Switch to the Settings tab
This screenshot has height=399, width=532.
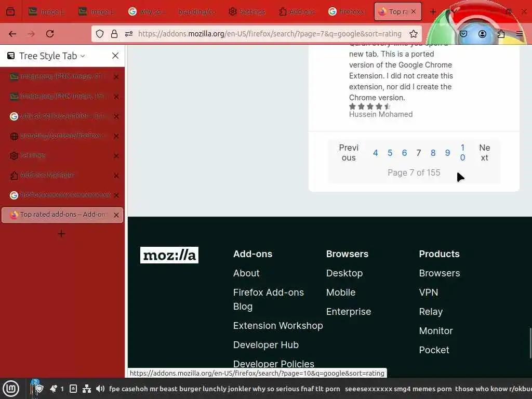click(247, 11)
